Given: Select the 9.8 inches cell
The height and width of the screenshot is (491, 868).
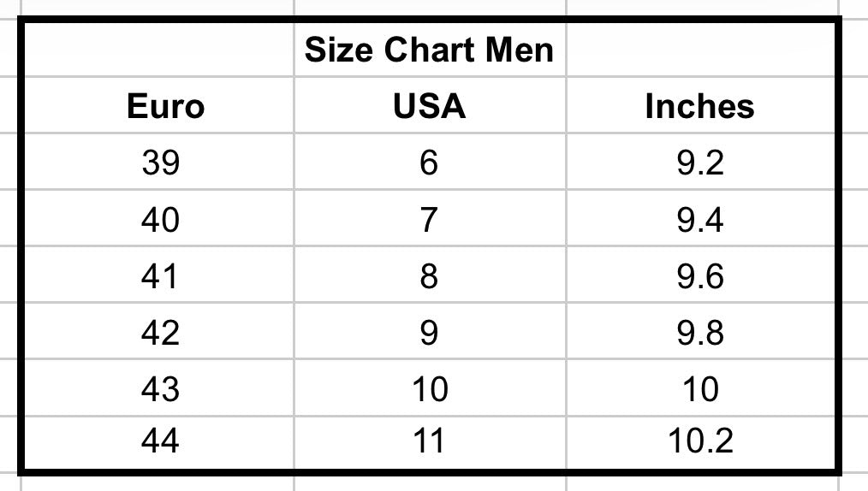Looking at the screenshot, I should click(699, 332).
